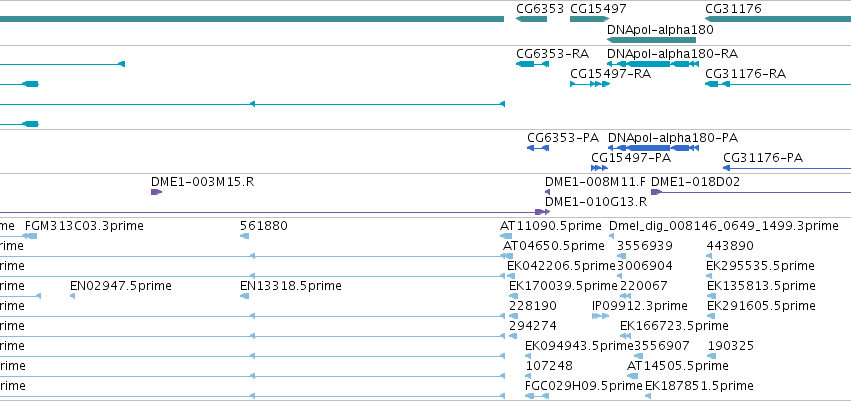This screenshot has height=401, width=851.
Task: Open Dmel_dig_008146_0649_1499.3prime label
Action: (723, 226)
